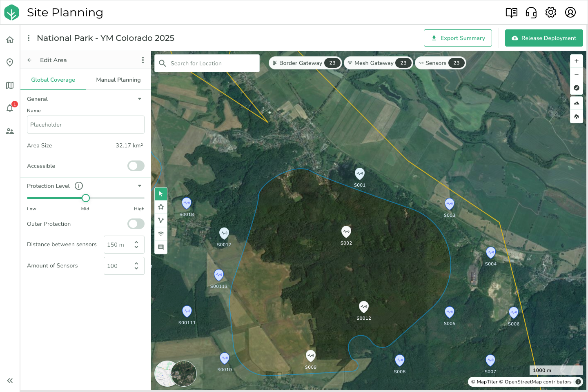Switch to the Manual Planning tab
This screenshot has width=588, height=392.
118,80
